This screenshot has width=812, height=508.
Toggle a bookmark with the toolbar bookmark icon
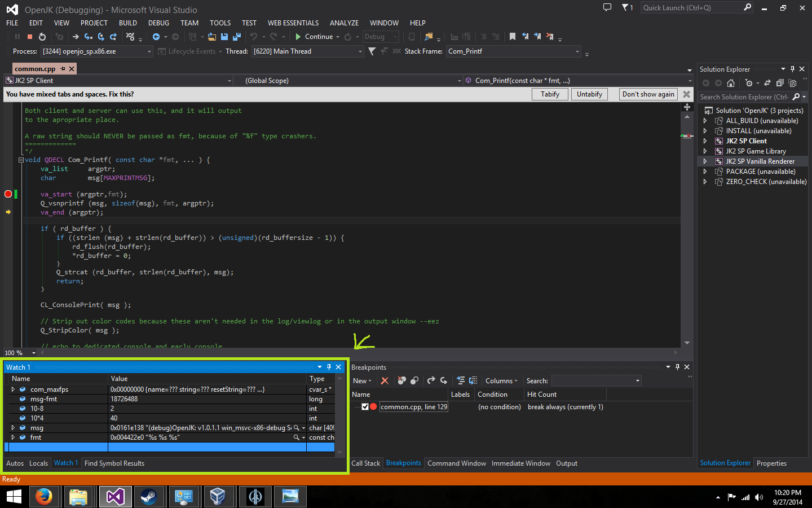[513, 37]
